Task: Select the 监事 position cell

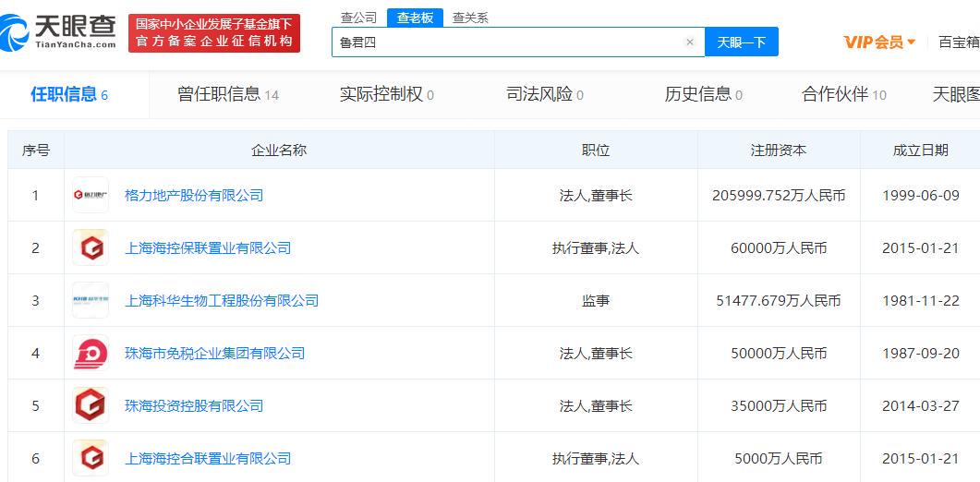Action: pos(596,300)
